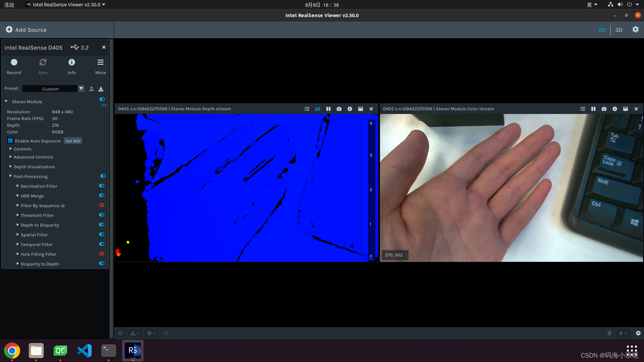Close the Color stream panel

[x=636, y=109]
